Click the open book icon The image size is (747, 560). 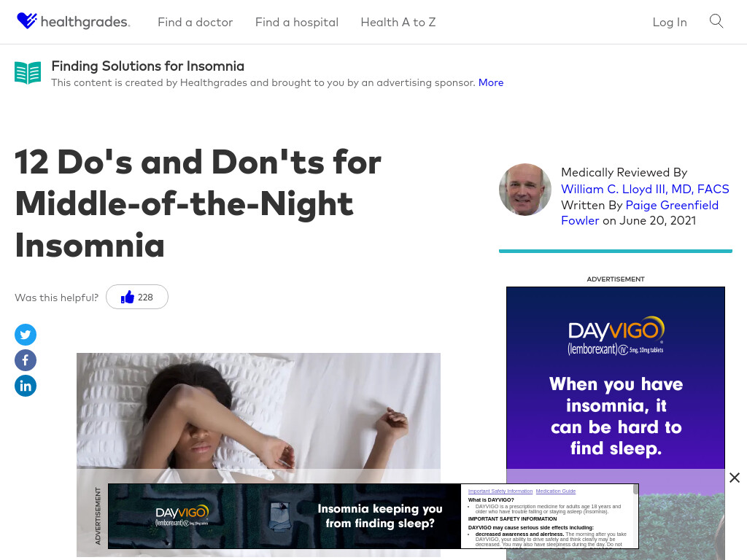(28, 73)
